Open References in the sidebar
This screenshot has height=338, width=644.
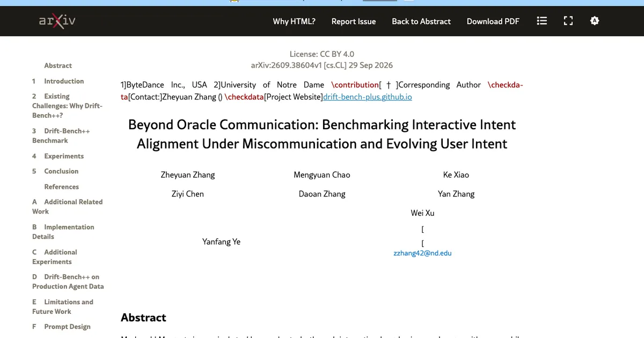(62, 187)
